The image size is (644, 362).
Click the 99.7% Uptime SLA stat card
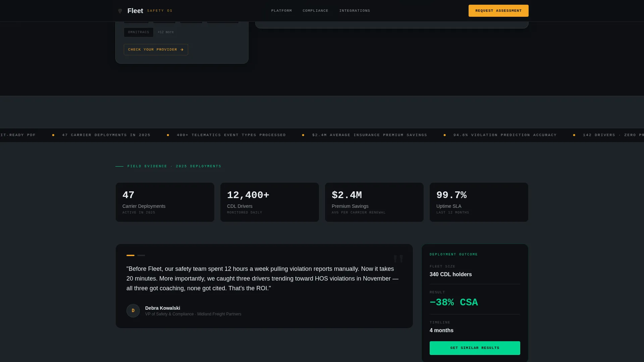(479, 202)
